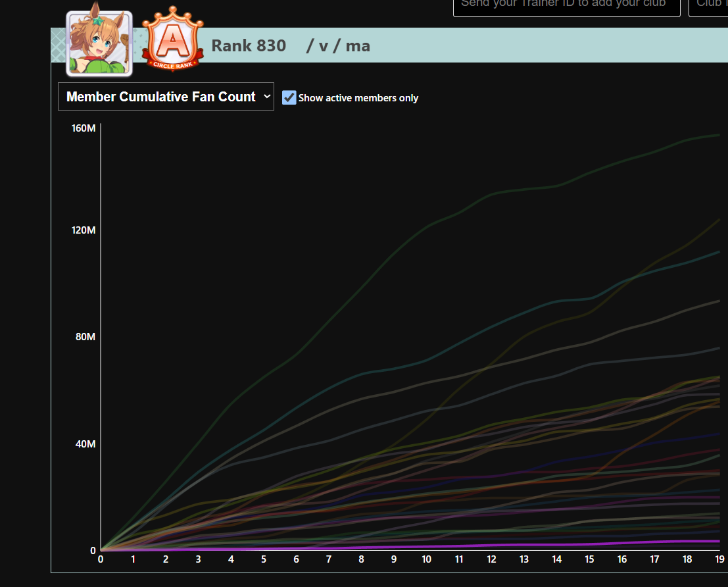Click day 10 on x-axis
Screen dimensions: 728x587
coord(426,559)
